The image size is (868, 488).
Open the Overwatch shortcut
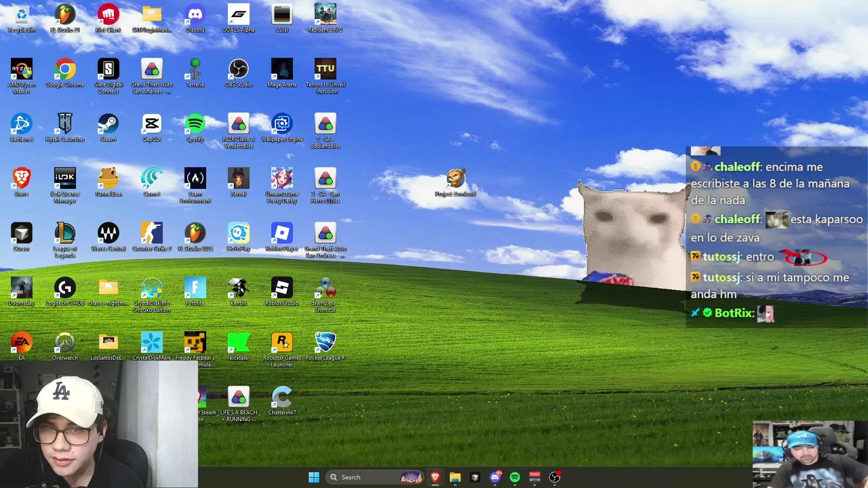click(65, 346)
